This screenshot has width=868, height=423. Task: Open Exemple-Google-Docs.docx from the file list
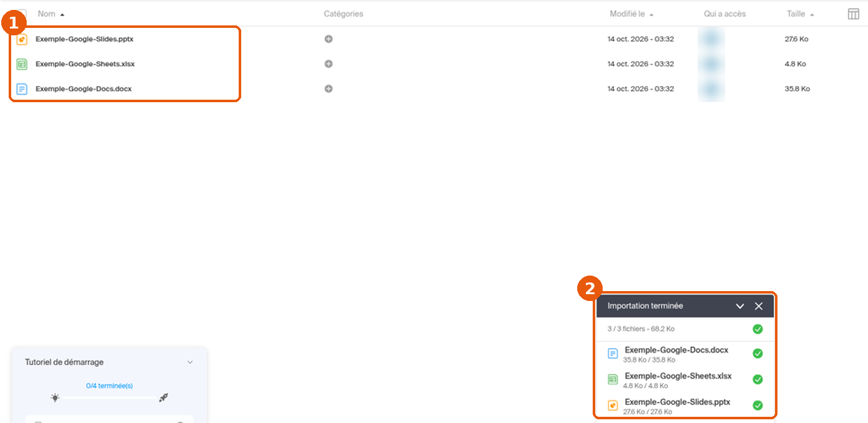click(84, 89)
